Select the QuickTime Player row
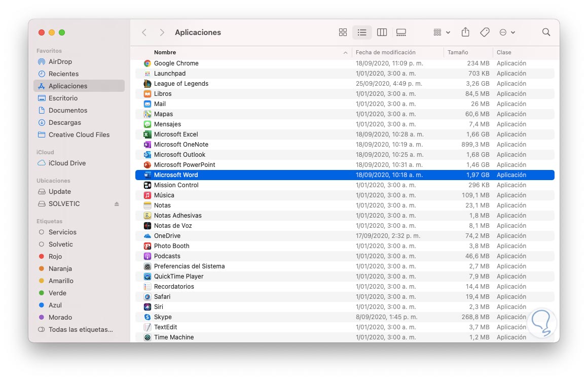This screenshot has width=588, height=380. 345,277
